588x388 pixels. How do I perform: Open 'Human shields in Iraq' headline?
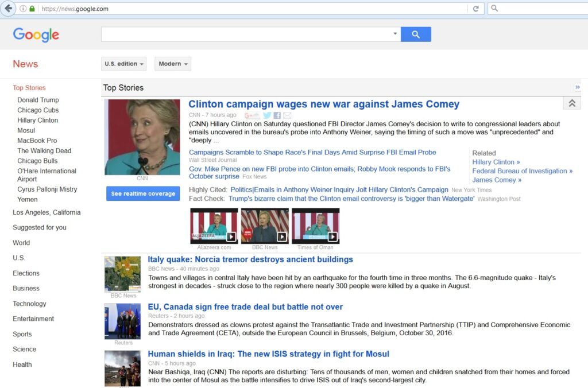(269, 354)
